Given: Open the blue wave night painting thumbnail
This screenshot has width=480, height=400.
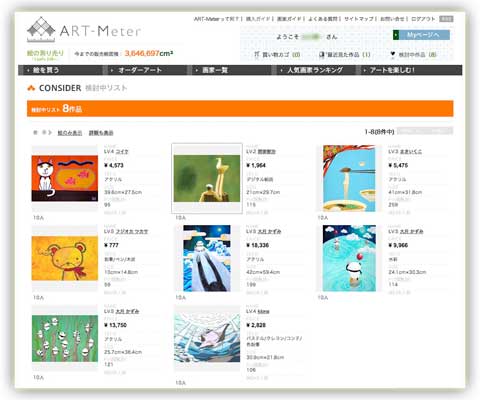Looking at the screenshot, I should click(207, 258).
